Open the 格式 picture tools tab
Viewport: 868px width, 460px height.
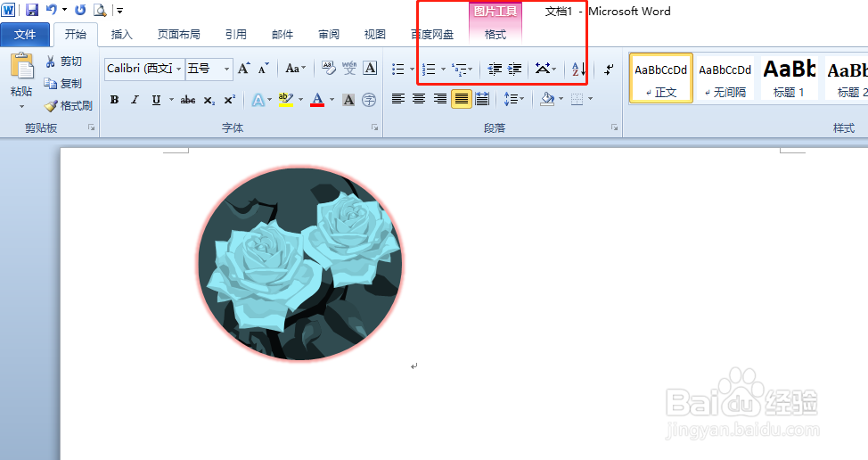click(495, 34)
